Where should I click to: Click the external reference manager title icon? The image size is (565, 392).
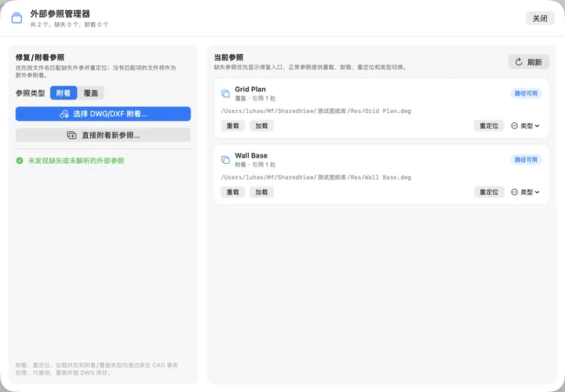coord(16,17)
